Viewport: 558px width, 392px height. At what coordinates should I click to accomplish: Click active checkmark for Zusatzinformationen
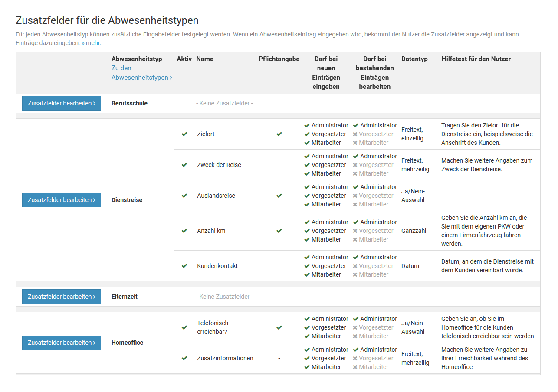(184, 358)
